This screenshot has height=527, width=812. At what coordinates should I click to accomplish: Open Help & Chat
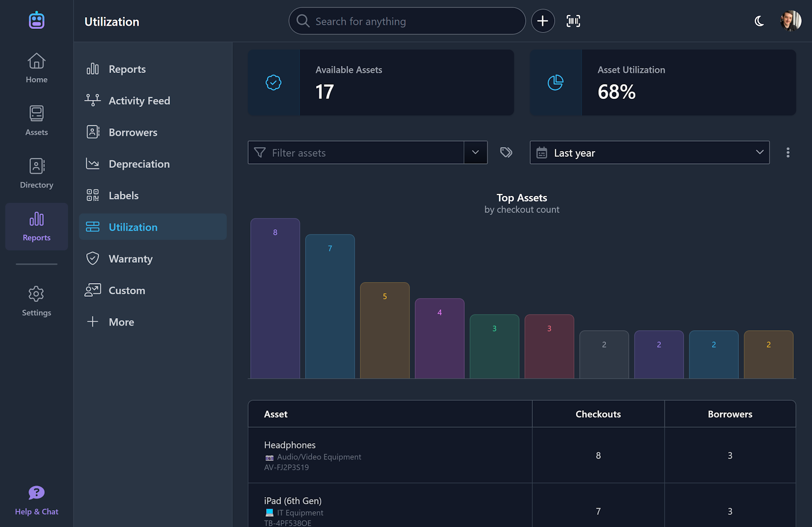point(37,500)
